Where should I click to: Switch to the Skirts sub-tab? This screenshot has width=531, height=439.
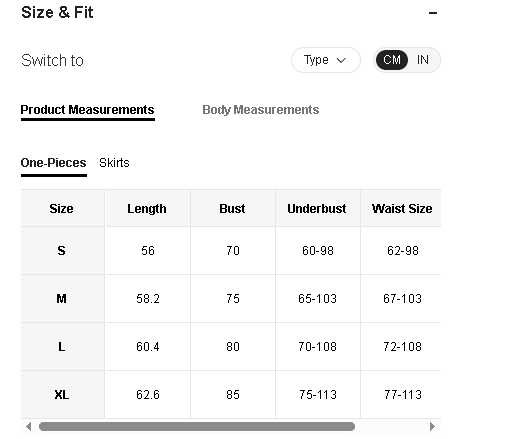114,163
